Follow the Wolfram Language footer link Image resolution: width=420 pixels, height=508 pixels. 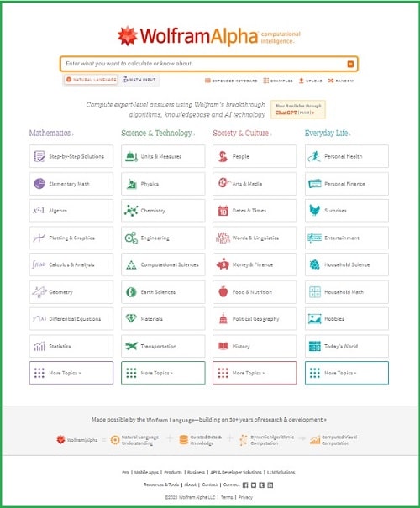point(171,420)
